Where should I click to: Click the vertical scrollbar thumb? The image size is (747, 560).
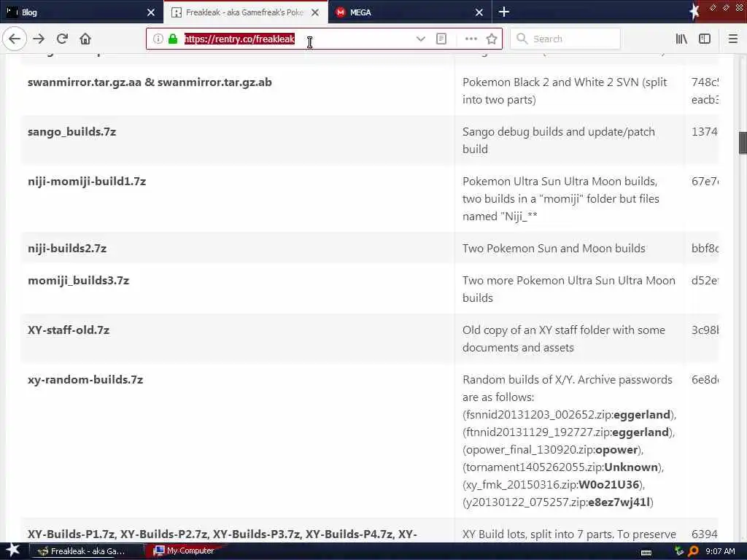(742, 143)
